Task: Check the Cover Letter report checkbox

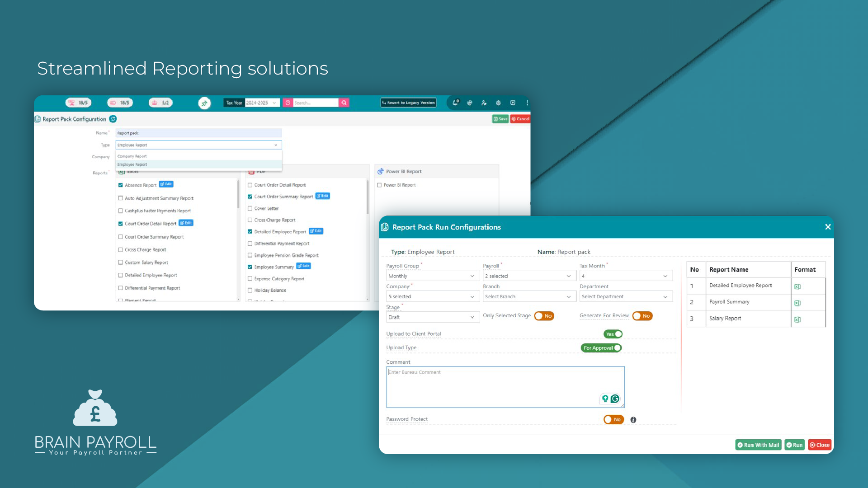Action: [250, 208]
